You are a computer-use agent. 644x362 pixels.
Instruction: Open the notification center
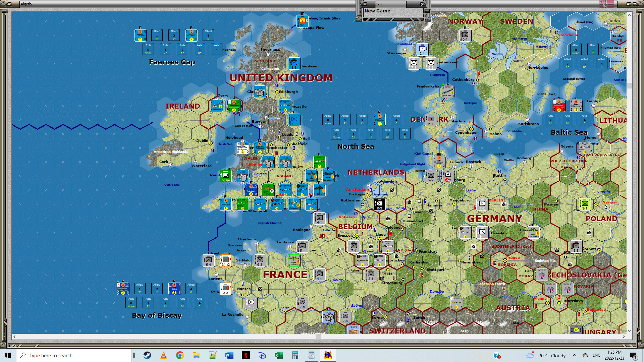633,355
